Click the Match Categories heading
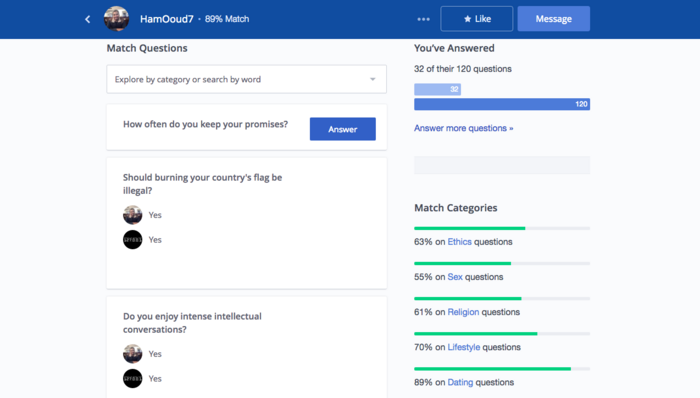Viewport: 700px width, 398px height. 455,208
